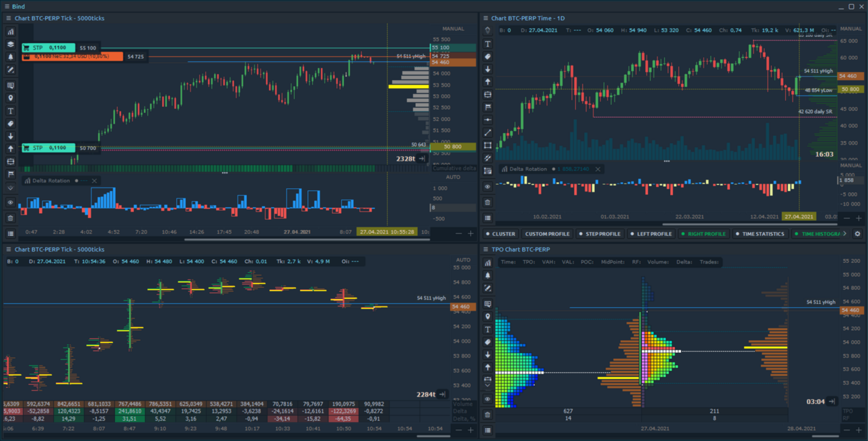Select Text tool in Time 1D chart
The height and width of the screenshot is (441, 868).
pyautogui.click(x=488, y=44)
